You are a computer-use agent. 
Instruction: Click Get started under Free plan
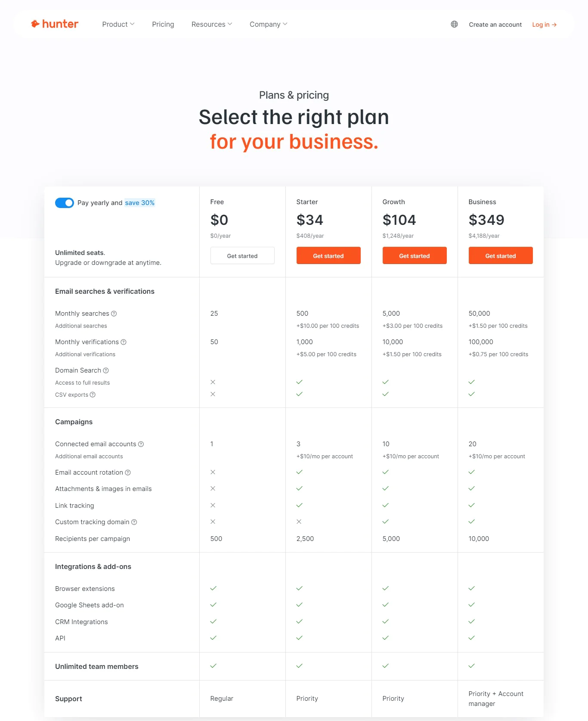(x=242, y=256)
